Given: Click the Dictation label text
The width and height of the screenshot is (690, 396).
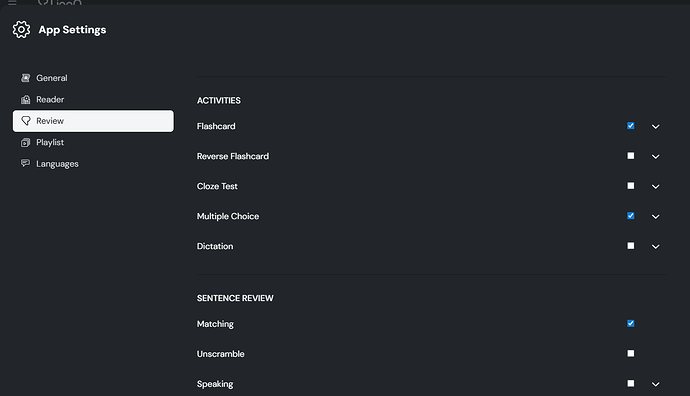Looking at the screenshot, I should point(215,246).
